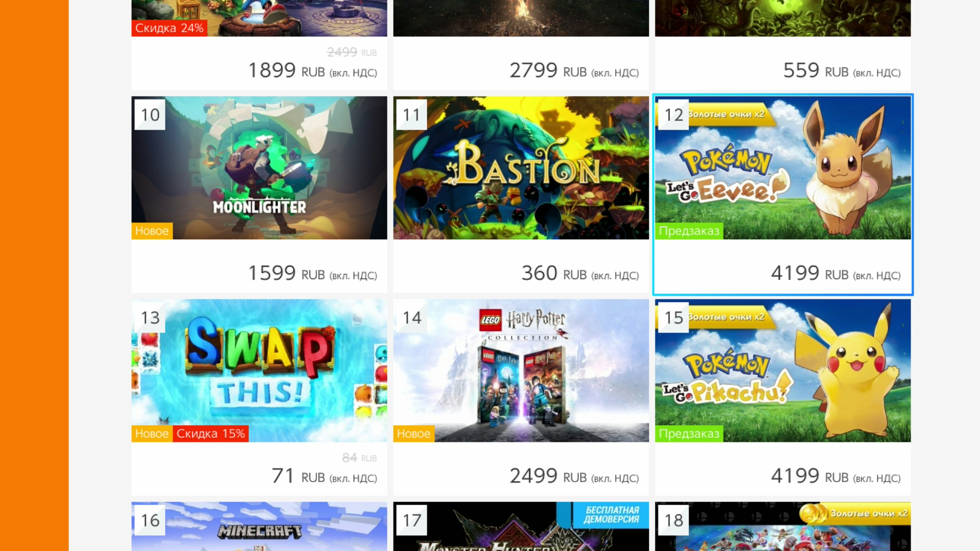The width and height of the screenshot is (980, 551).
Task: Select LEGO Harry Potter Collection artwork
Action: point(521,370)
